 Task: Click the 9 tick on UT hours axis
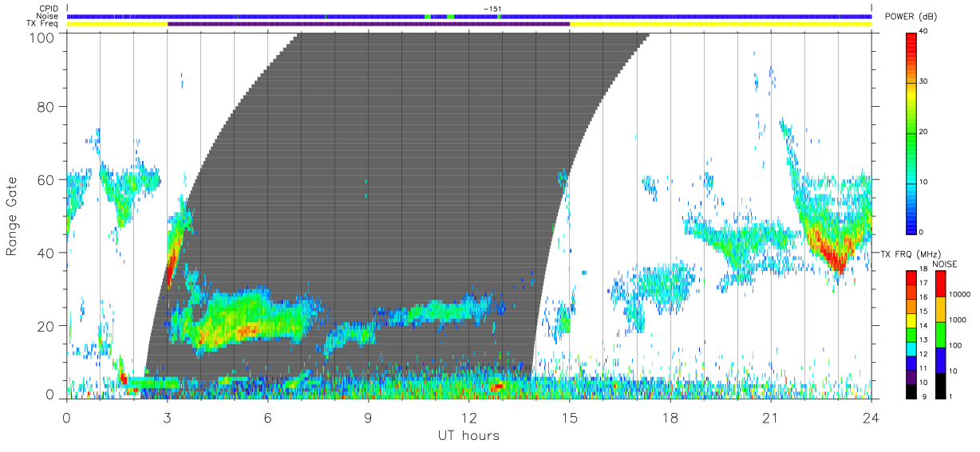point(369,417)
